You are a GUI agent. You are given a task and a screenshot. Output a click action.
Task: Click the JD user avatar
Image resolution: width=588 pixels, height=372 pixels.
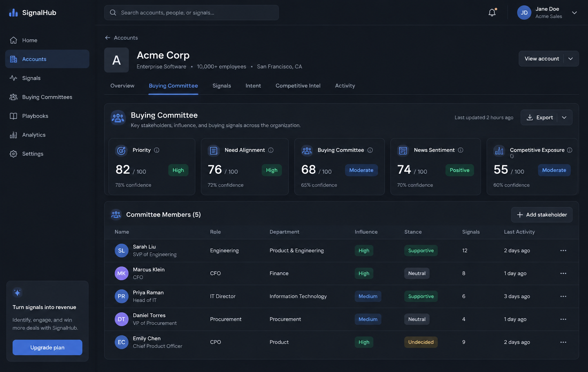[524, 13]
